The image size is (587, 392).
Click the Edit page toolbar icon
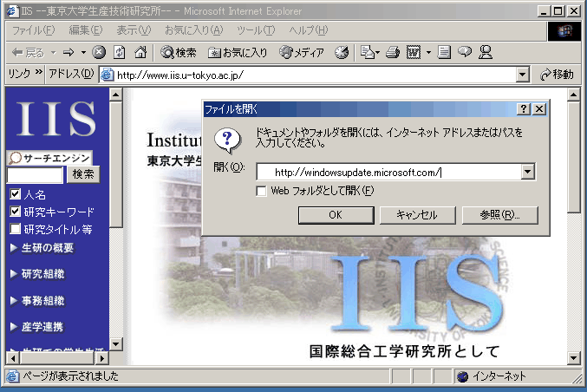click(414, 52)
